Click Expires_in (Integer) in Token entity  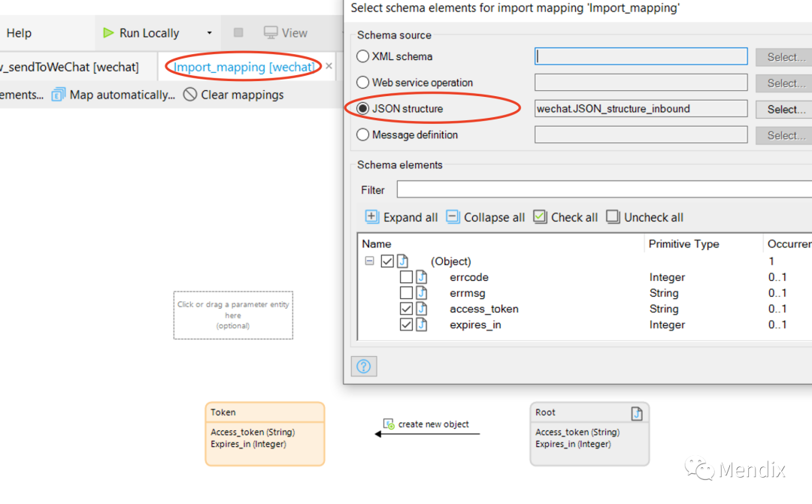(248, 444)
